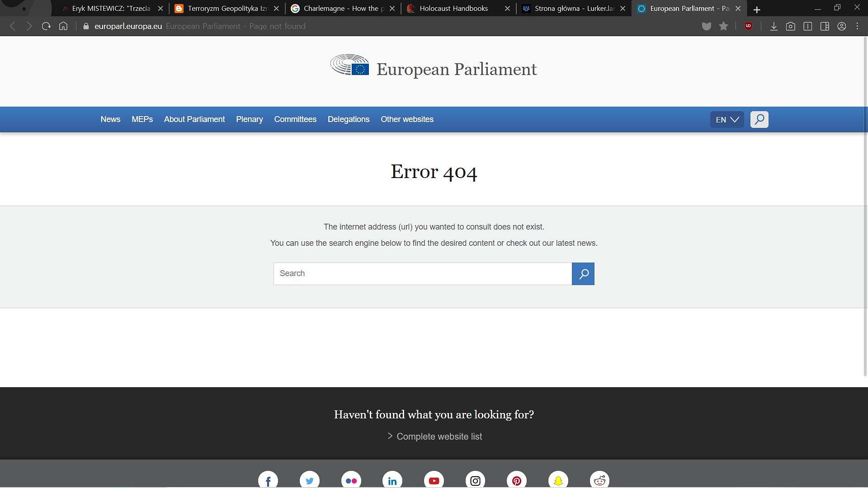Switch to Terroryzm Geopolityka tab
The image size is (868, 488).
[227, 8]
